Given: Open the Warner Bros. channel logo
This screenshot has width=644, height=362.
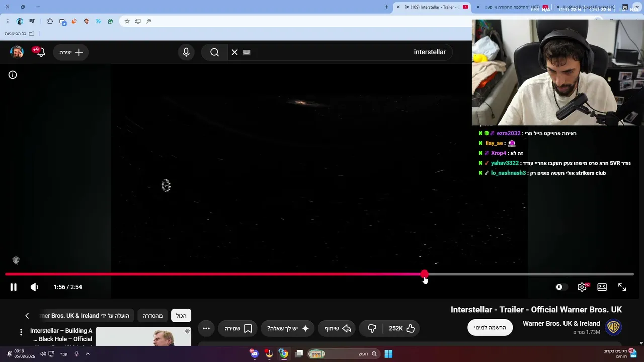Looking at the screenshot, I should pyautogui.click(x=613, y=327).
